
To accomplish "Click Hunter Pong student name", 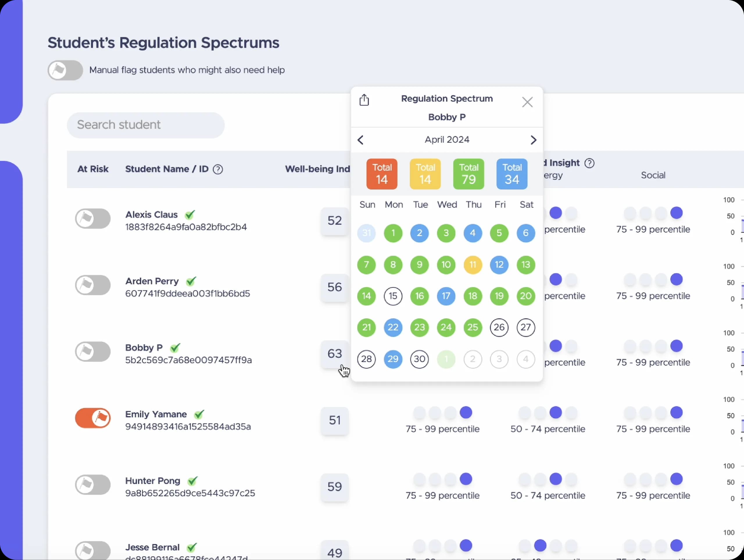I will click(153, 481).
